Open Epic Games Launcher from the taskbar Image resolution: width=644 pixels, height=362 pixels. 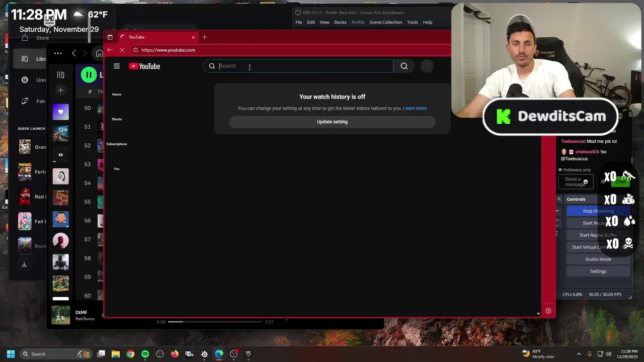(x=249, y=354)
